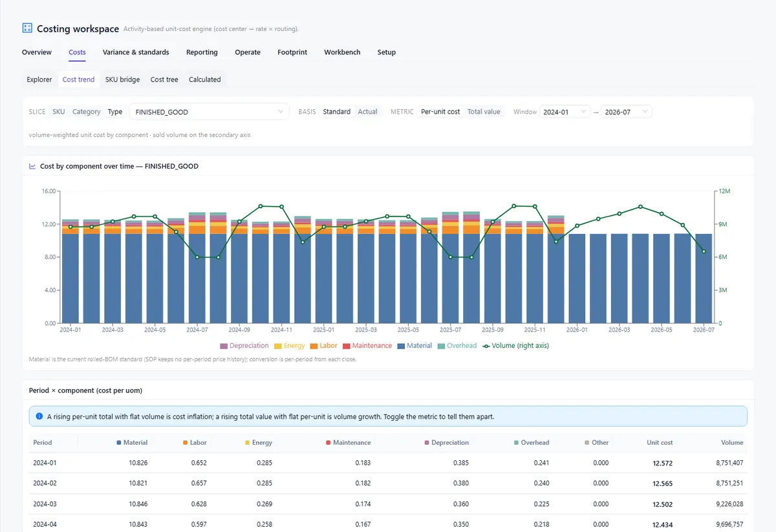Image resolution: width=776 pixels, height=532 pixels.
Task: Toggle the Material legend series
Action: (x=415, y=346)
